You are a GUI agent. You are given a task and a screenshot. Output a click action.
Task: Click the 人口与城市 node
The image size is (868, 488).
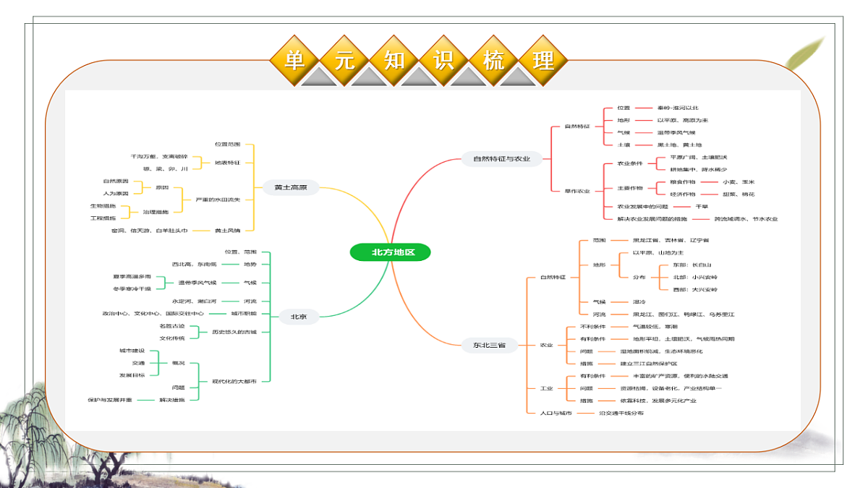click(556, 412)
